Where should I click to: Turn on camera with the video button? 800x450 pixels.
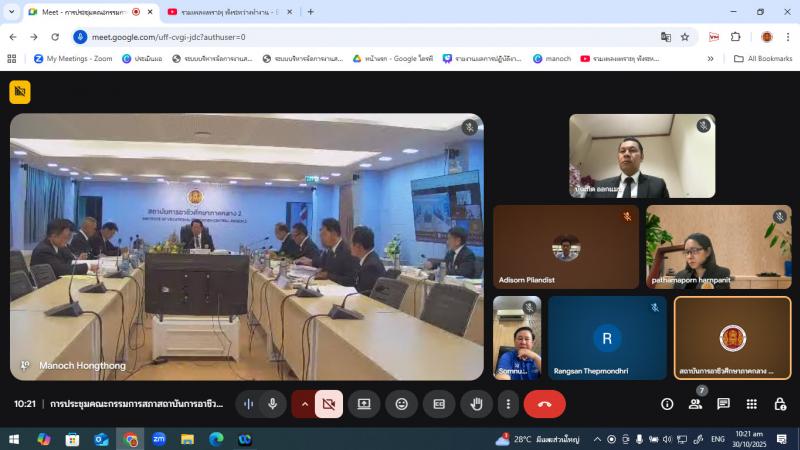click(328, 404)
